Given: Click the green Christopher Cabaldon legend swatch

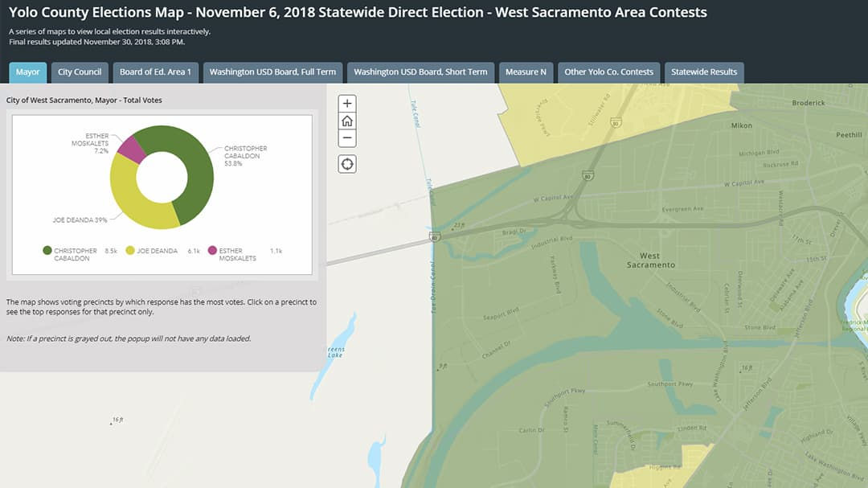Looking at the screenshot, I should (46, 250).
